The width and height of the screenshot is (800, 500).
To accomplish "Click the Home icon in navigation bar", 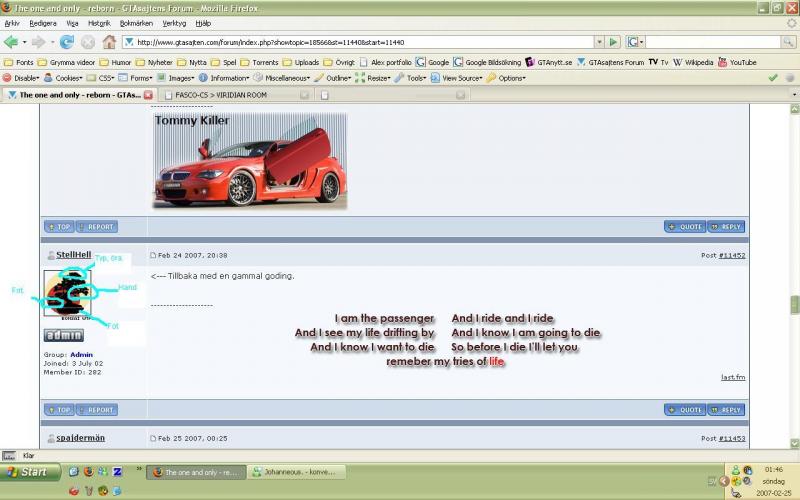I will (110, 42).
